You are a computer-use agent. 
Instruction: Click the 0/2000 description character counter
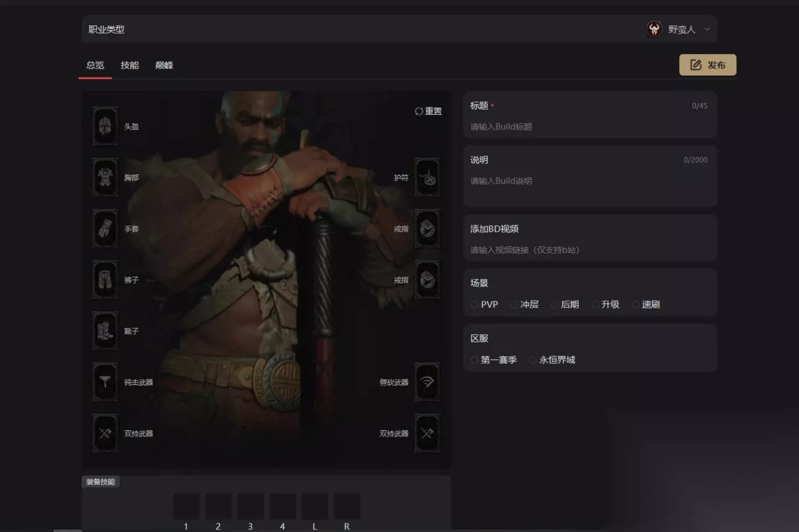point(695,160)
